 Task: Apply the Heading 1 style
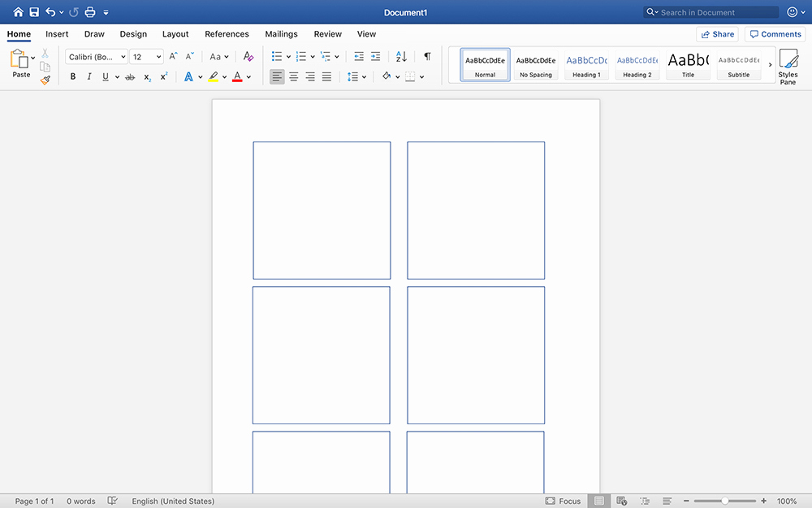pyautogui.click(x=587, y=65)
